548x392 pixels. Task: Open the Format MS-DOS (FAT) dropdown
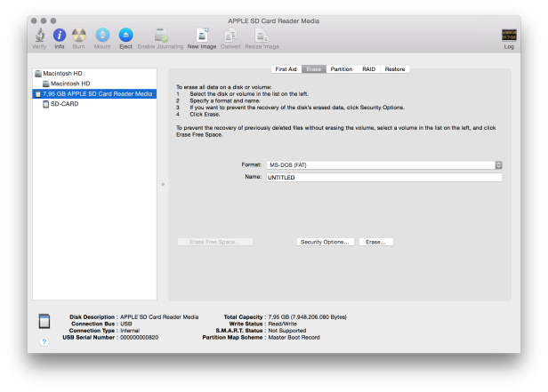click(384, 165)
